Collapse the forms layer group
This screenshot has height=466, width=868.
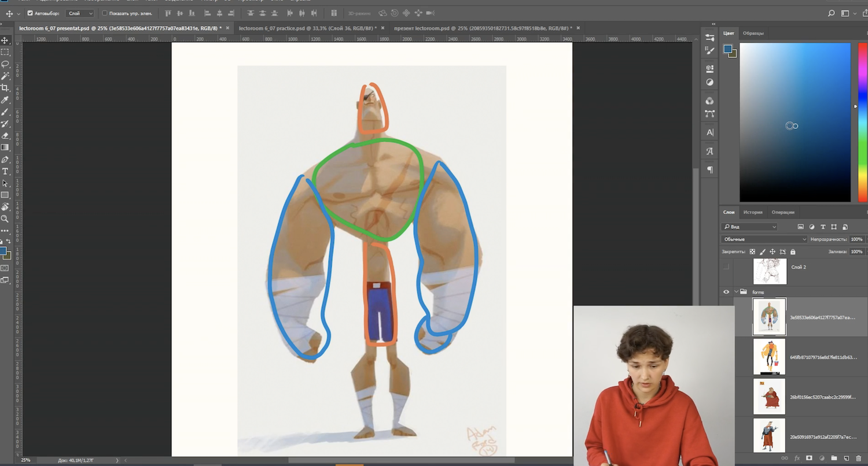736,292
